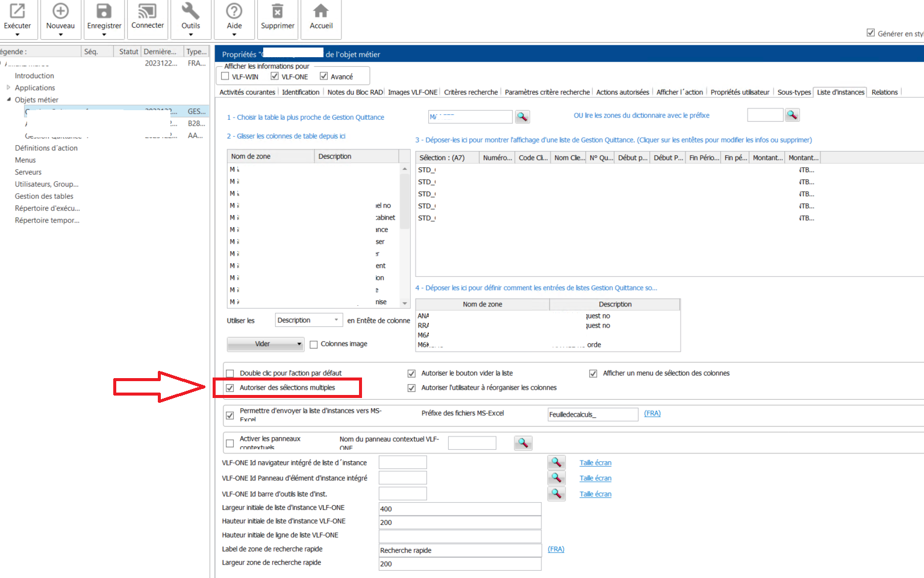Click magnifier next to table name field
This screenshot has width=924, height=578.
coord(522,117)
